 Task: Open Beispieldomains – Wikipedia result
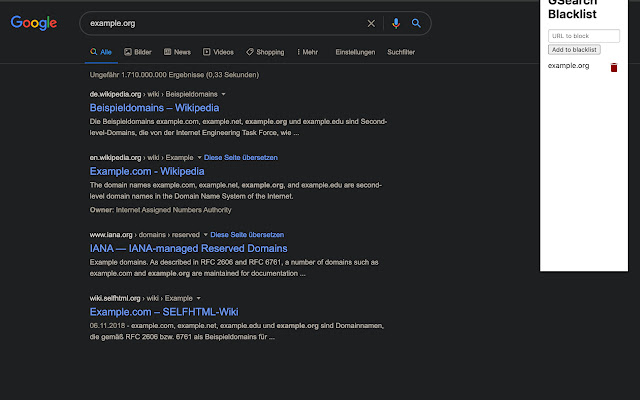(154, 108)
